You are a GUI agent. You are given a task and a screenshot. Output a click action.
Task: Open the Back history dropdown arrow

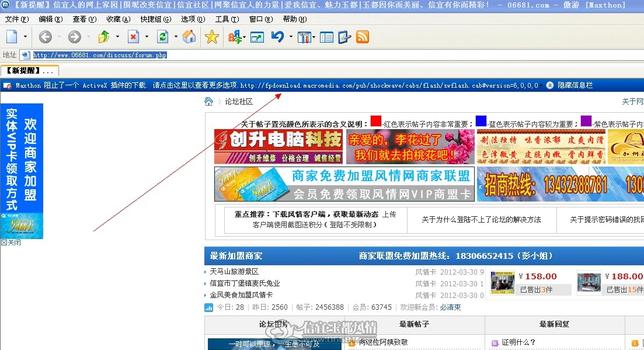tap(59, 37)
